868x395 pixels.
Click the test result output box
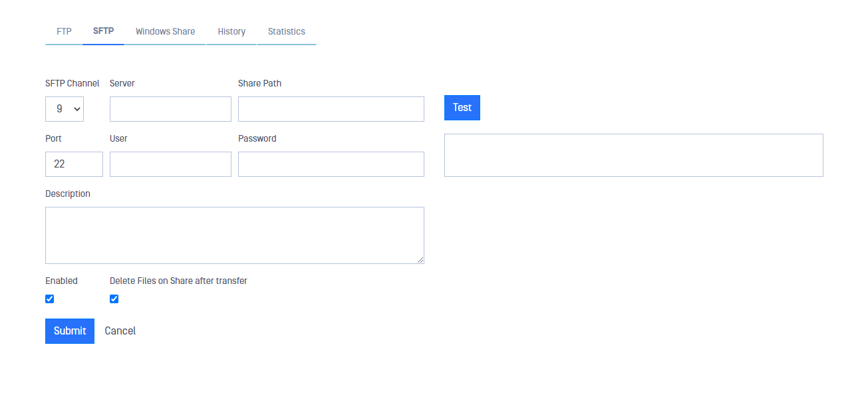pos(634,156)
